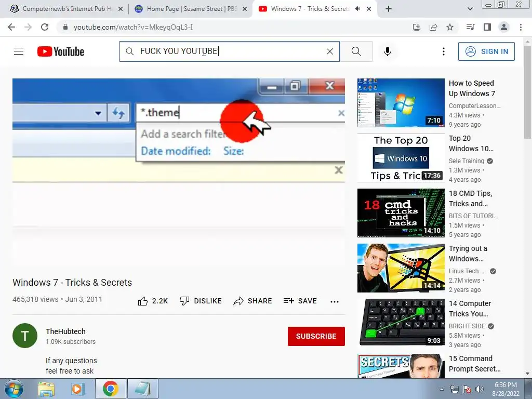Click the address bar URL
Image resolution: width=532 pixels, height=399 pixels.
133,27
